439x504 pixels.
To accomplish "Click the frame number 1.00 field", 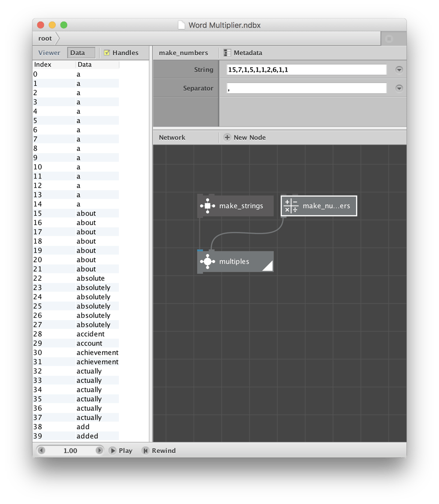I will [70, 451].
